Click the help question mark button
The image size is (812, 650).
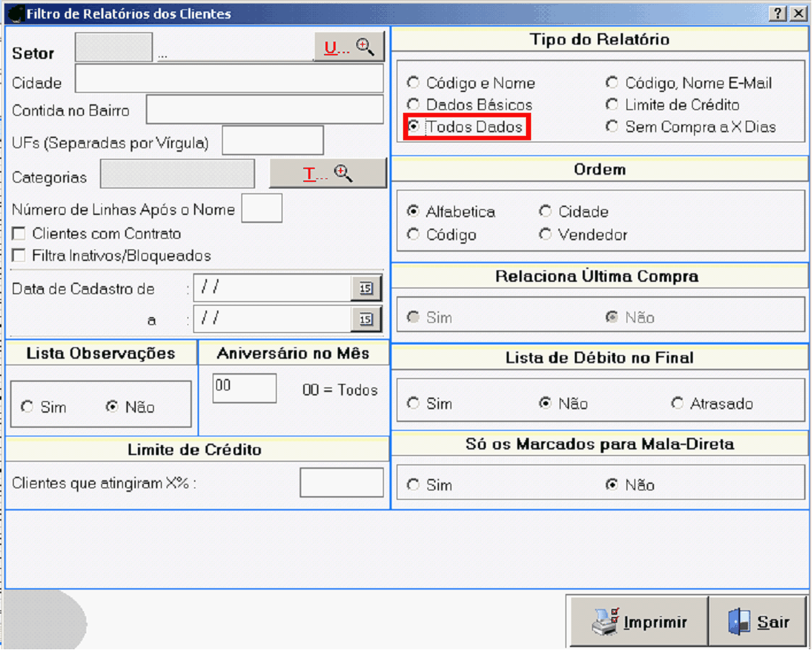point(778,14)
